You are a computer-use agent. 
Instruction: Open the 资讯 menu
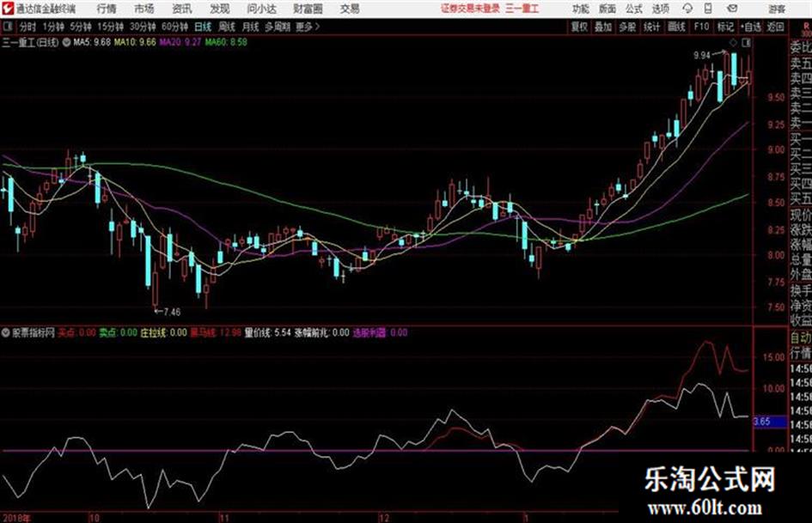(x=182, y=9)
